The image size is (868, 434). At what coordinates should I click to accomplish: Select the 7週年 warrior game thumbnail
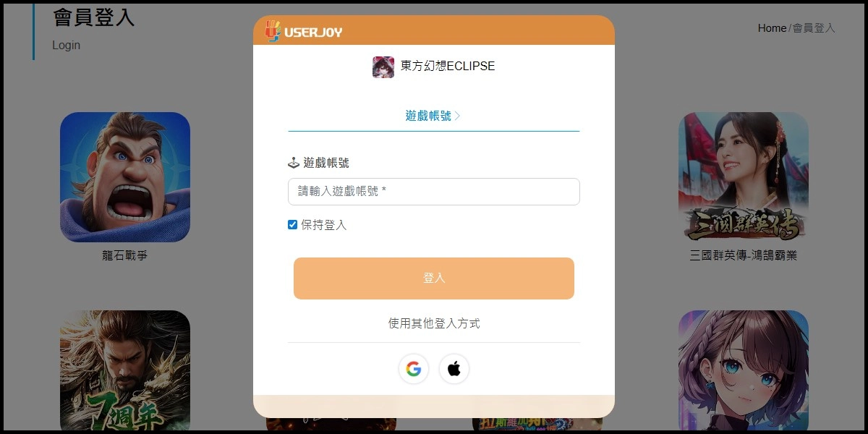[x=125, y=370]
